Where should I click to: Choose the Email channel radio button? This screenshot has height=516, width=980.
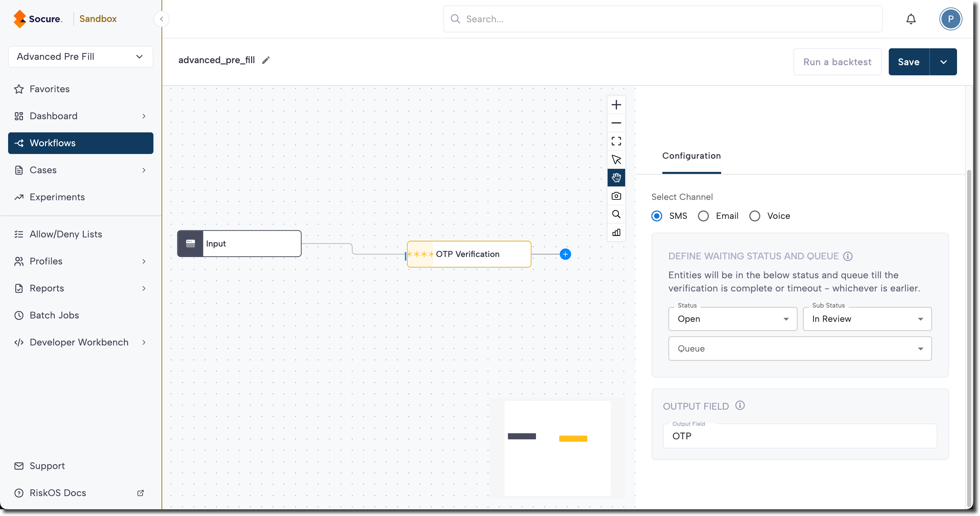tap(703, 216)
